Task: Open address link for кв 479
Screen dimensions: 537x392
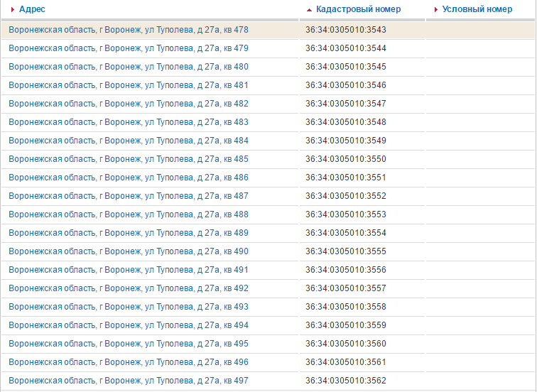Action: [129, 48]
